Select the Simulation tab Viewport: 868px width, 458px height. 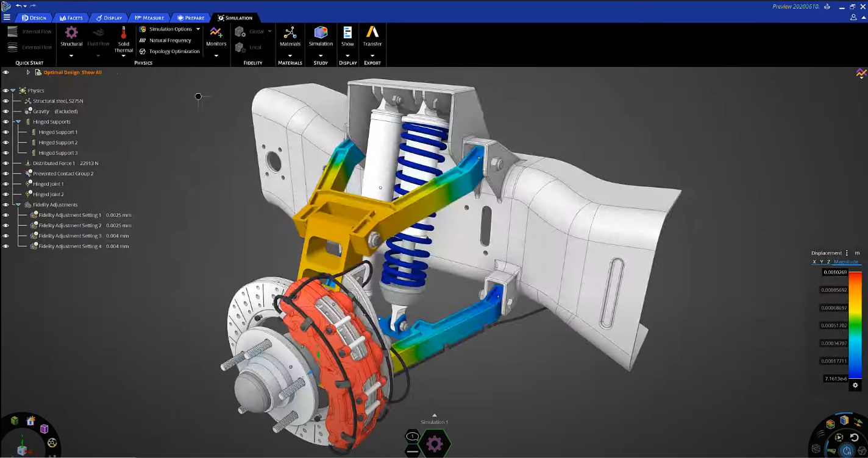tap(235, 18)
